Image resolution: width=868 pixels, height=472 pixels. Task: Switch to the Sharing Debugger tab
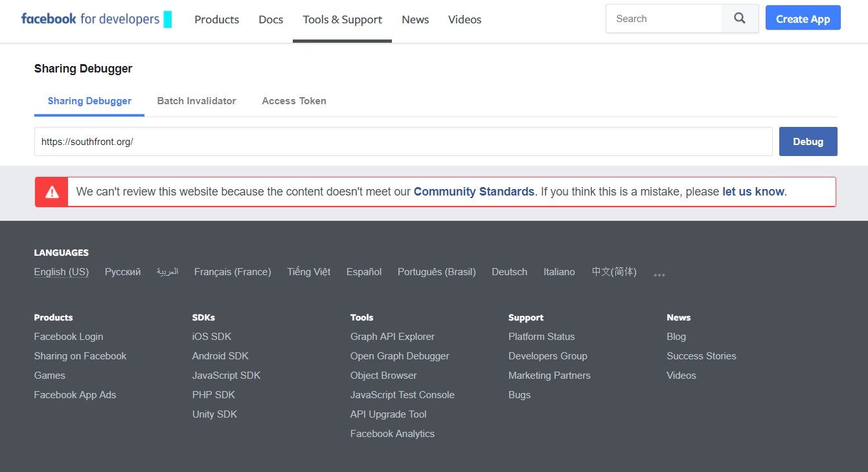[89, 101]
